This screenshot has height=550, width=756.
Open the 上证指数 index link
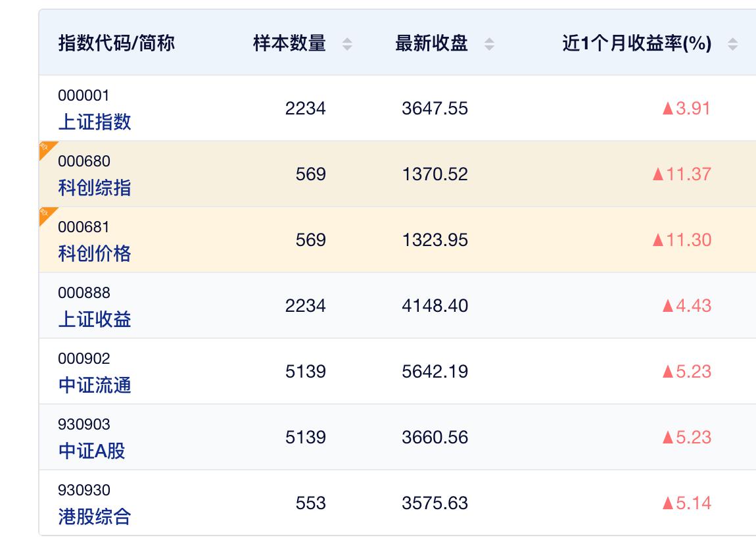tap(95, 122)
